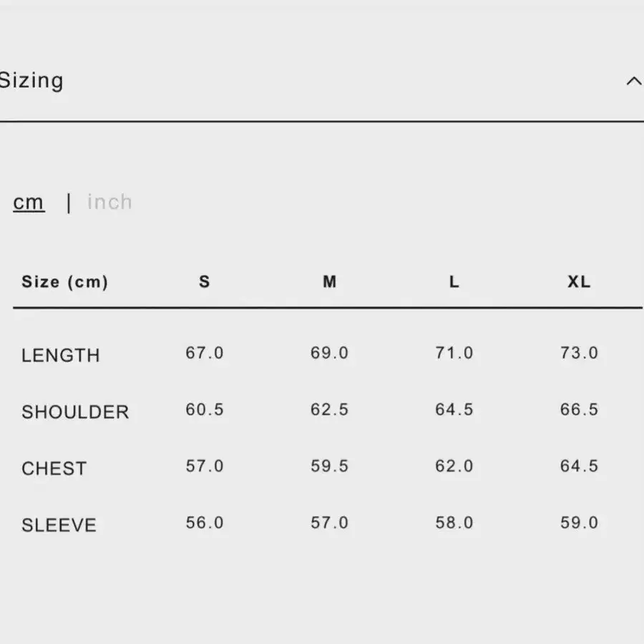Collapse the Sizing section chevron
The height and width of the screenshot is (644, 644).
coord(633,81)
